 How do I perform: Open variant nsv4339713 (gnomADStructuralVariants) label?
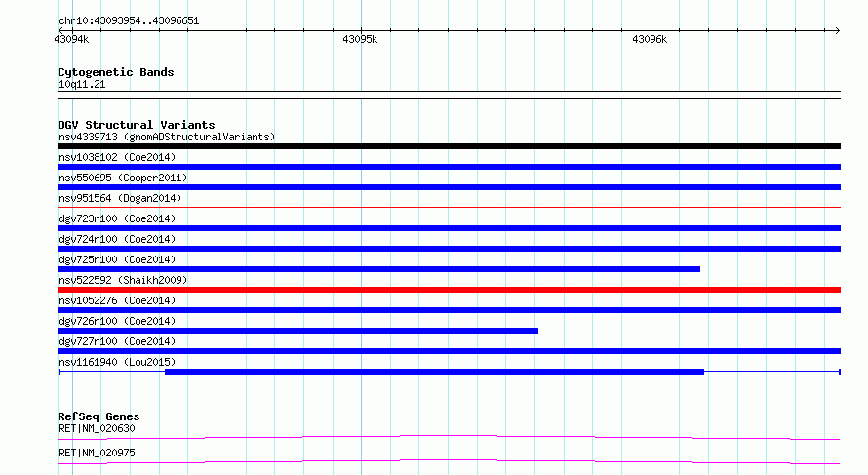[167, 137]
